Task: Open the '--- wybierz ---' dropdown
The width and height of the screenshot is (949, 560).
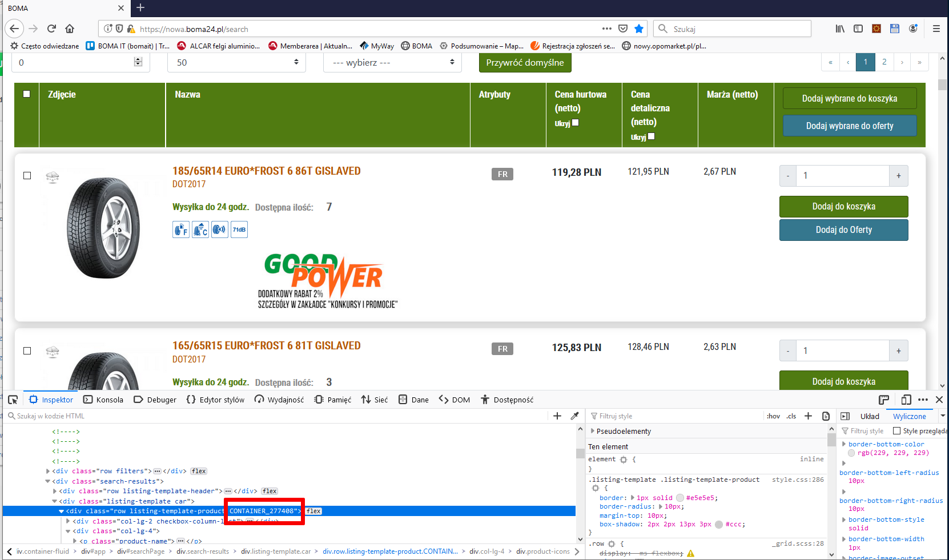Action: [393, 62]
